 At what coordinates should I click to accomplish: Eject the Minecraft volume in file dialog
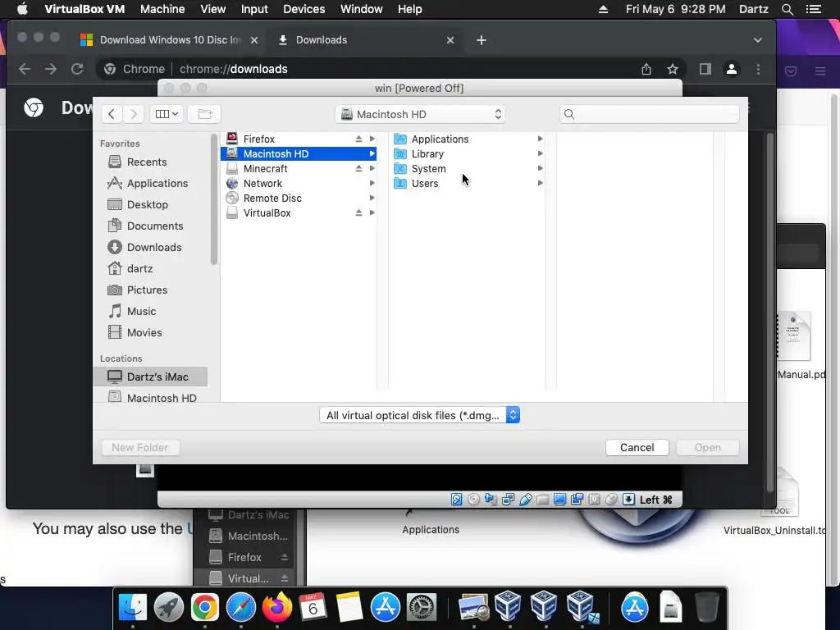tap(359, 168)
